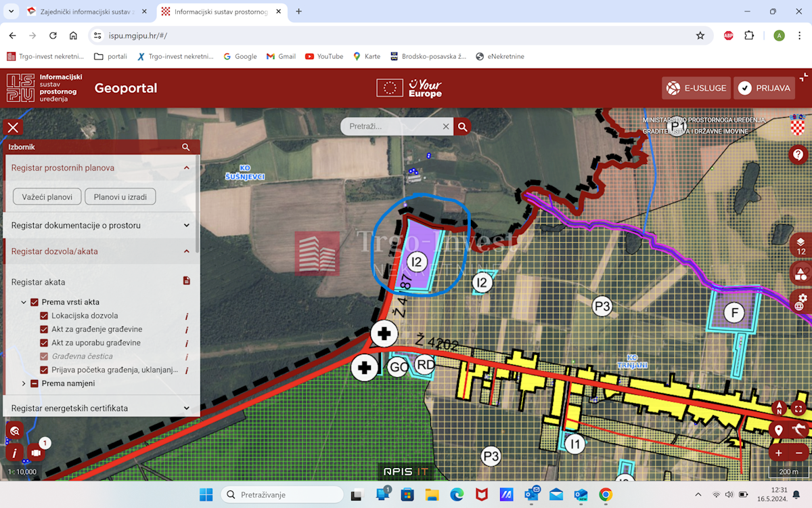Click the help question mark icon
This screenshot has width=812, height=508.
coord(798,154)
